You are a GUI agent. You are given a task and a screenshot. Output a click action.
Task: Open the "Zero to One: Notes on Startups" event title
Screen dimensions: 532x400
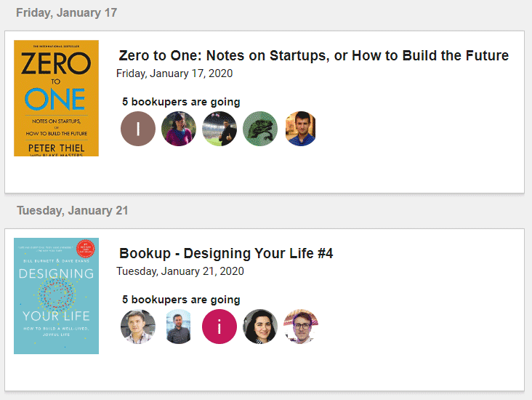[x=313, y=56]
